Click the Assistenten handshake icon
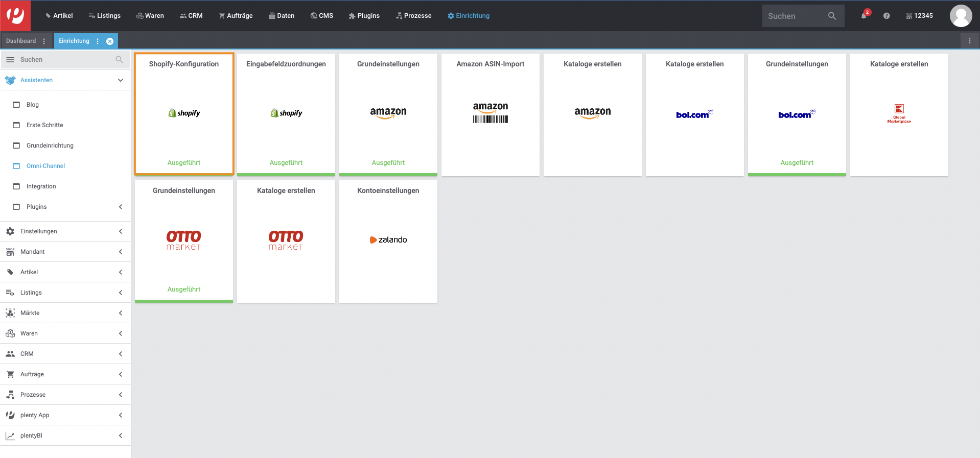The width and height of the screenshot is (980, 458). [x=10, y=80]
